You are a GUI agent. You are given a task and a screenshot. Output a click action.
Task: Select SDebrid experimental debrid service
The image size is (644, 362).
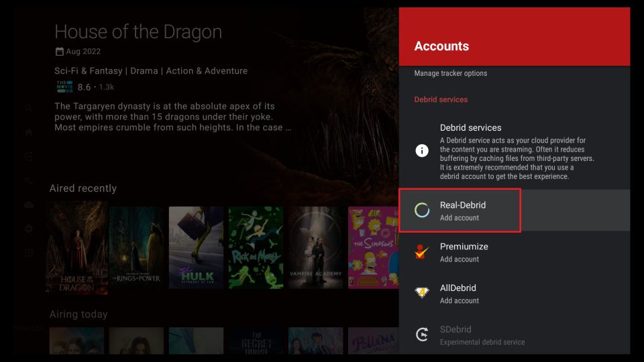515,335
